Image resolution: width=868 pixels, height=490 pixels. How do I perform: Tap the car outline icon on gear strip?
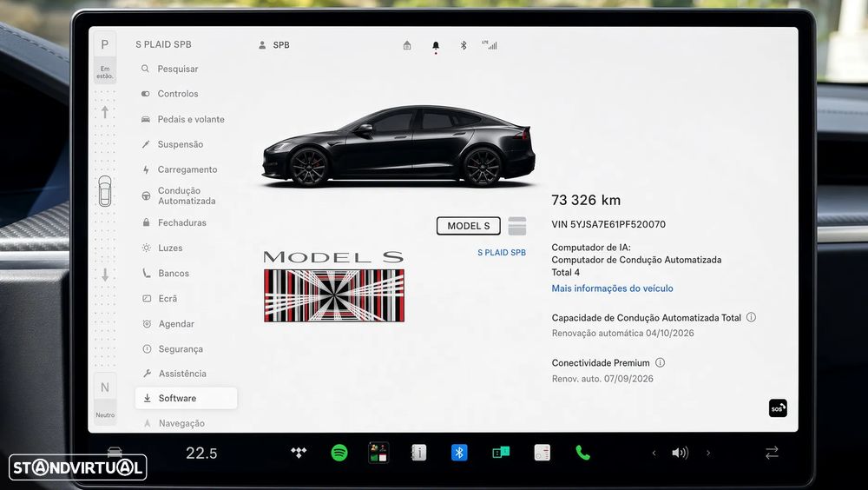point(105,191)
